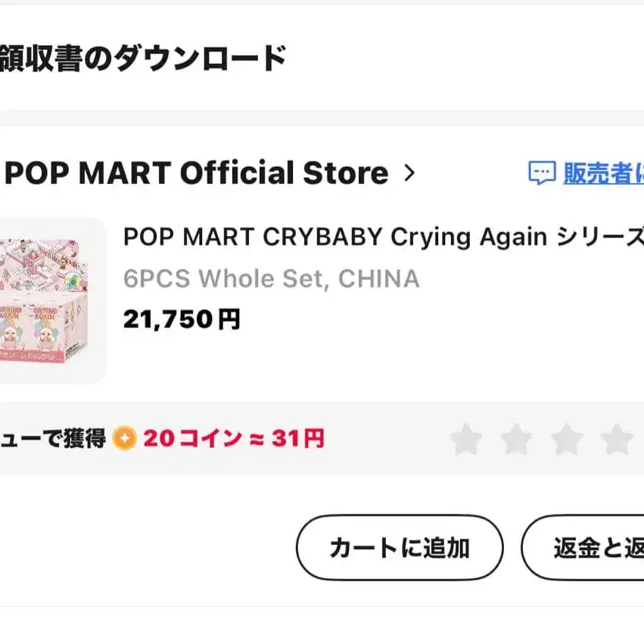This screenshot has width=644, height=644.
Task: Expand store via chevron after Official Store
Action: coord(409,173)
